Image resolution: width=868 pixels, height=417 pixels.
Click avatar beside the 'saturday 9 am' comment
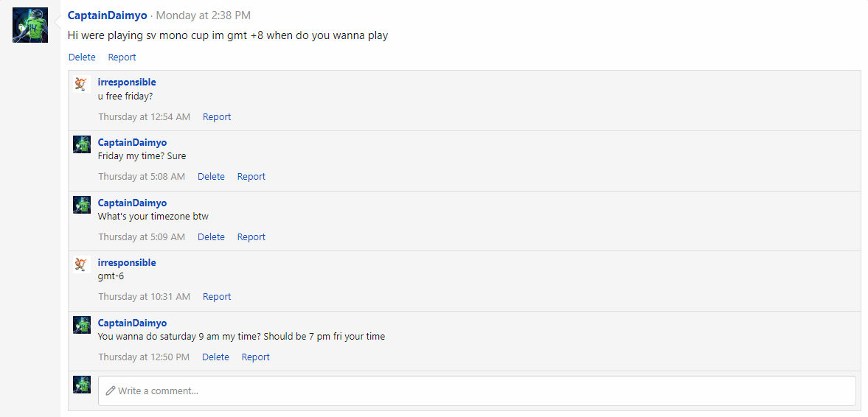click(82, 325)
